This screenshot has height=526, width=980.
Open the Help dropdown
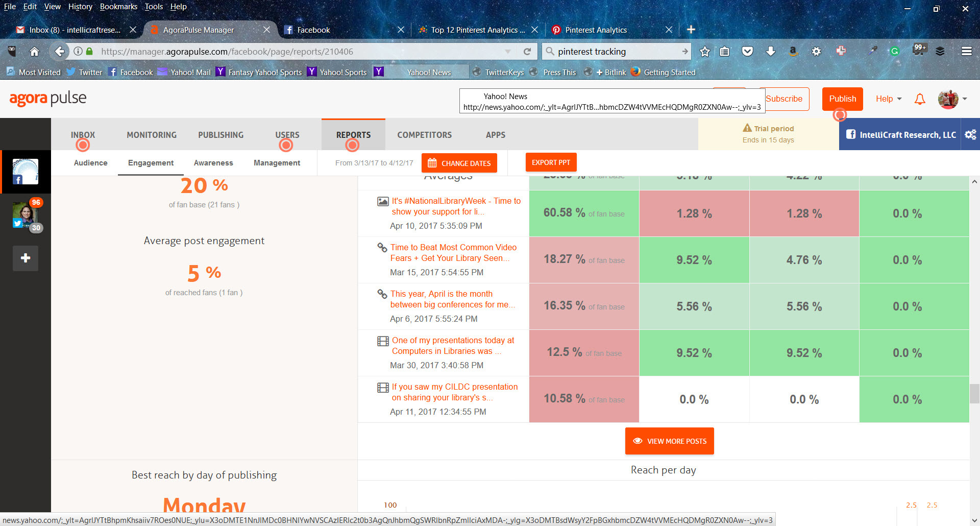pos(889,99)
